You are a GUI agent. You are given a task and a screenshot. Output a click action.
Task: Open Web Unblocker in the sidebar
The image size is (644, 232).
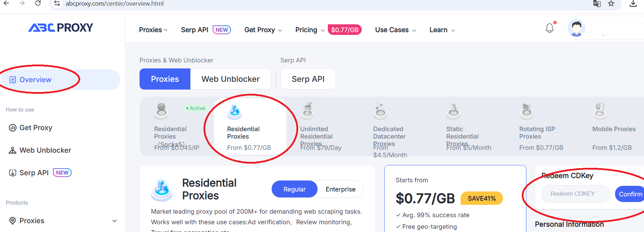(45, 150)
